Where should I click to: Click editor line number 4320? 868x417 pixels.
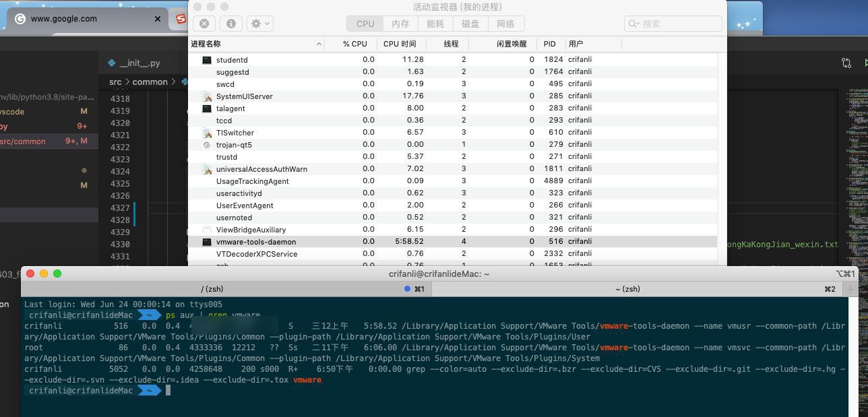[x=120, y=123]
